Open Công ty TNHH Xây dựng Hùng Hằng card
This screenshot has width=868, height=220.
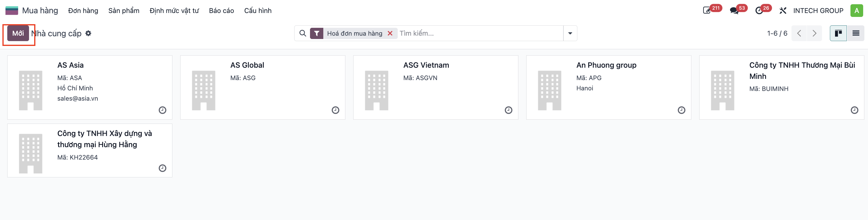(x=90, y=150)
